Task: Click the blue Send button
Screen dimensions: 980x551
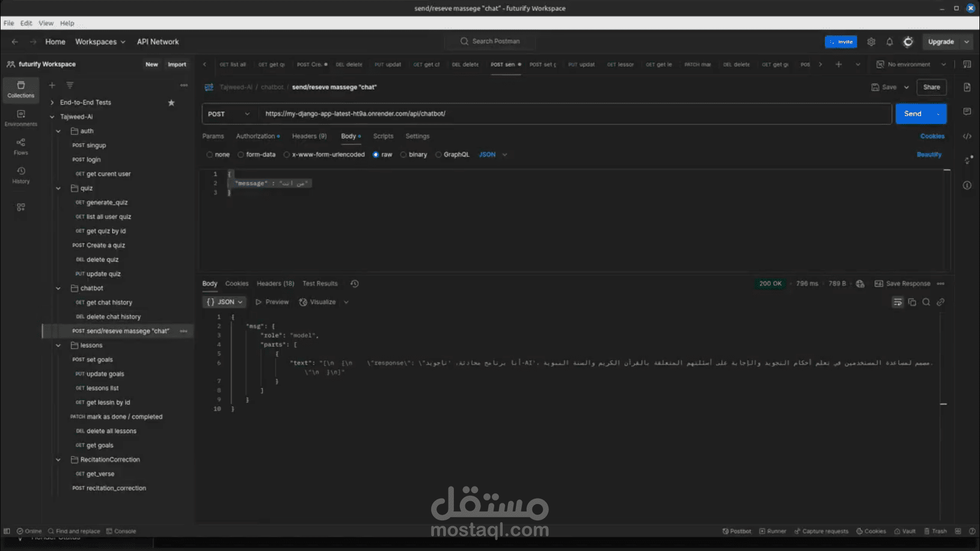Action: (912, 114)
